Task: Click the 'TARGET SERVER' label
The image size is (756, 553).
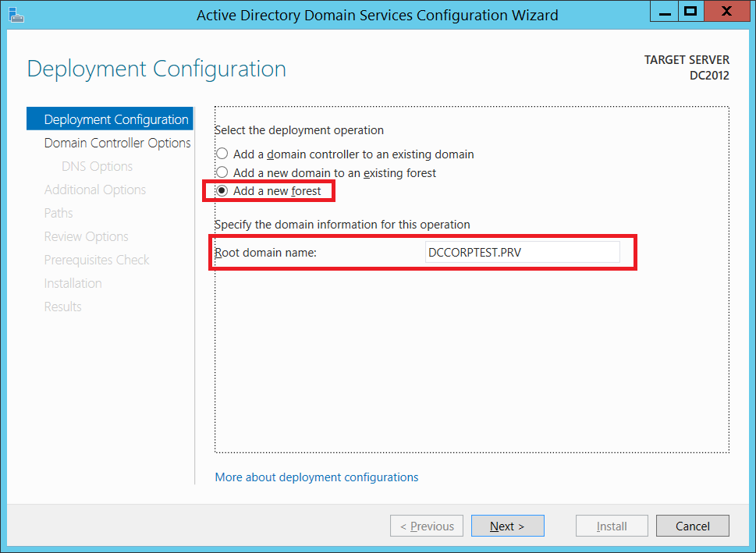Action: point(687,60)
